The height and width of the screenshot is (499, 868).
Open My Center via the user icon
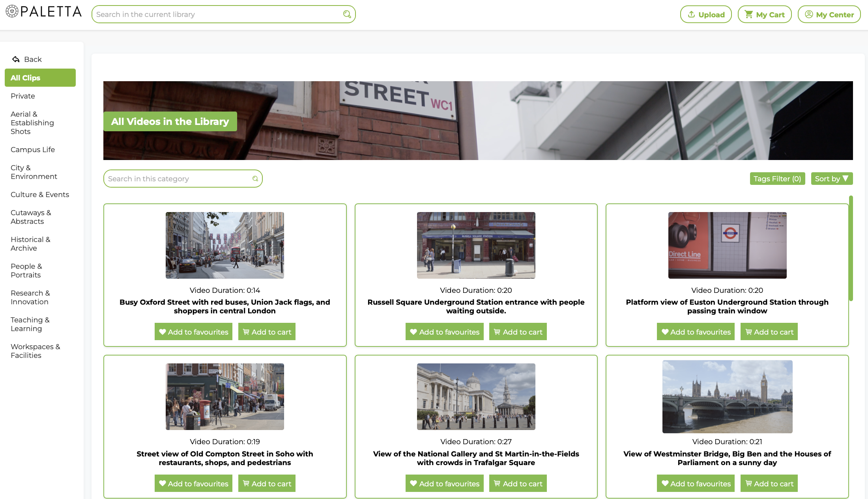click(x=809, y=15)
